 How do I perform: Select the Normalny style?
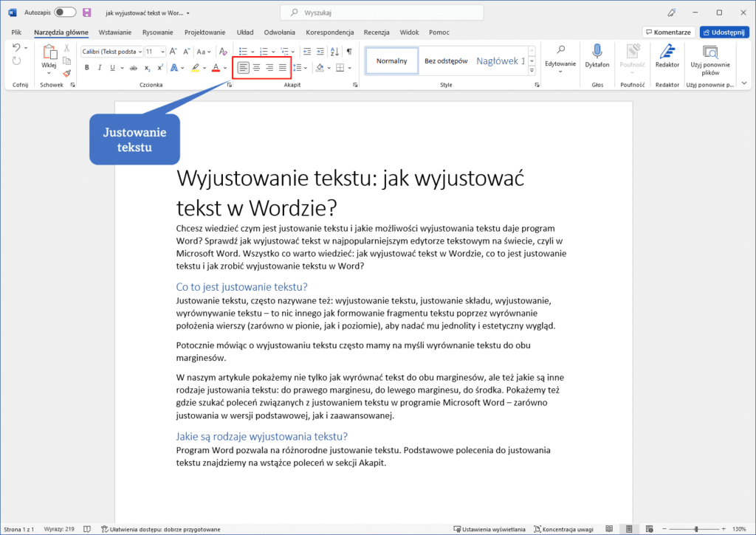tap(391, 61)
